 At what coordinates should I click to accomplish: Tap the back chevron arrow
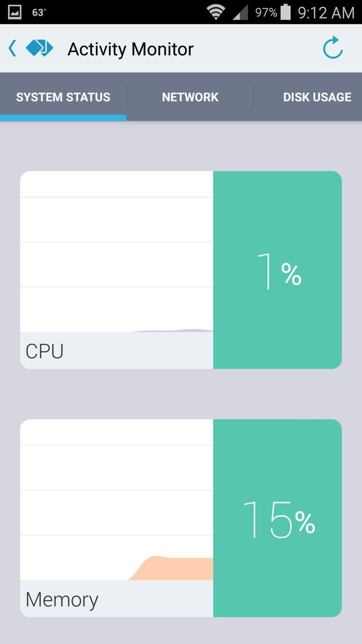coord(13,48)
